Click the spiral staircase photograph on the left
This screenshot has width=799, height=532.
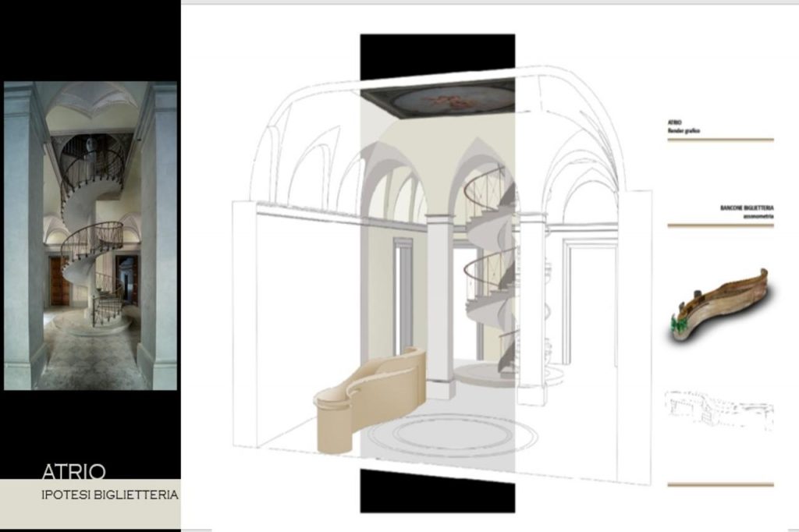[91, 236]
